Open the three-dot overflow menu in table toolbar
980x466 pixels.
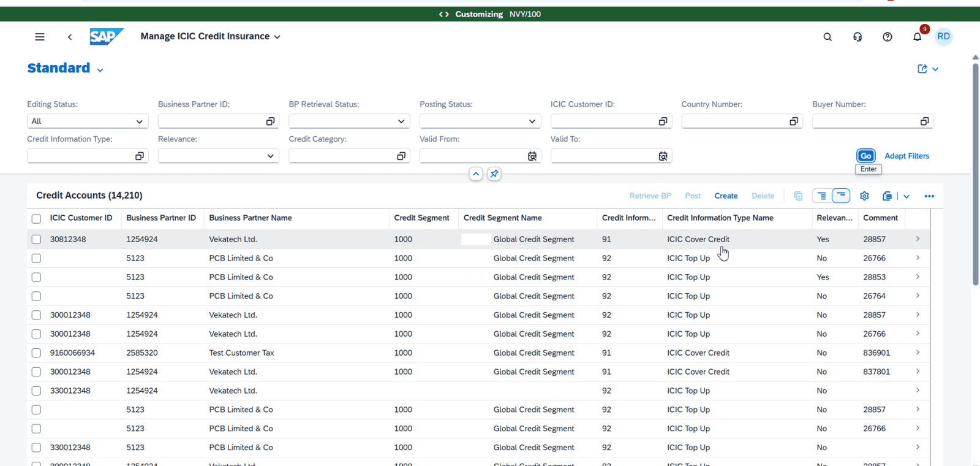click(929, 196)
